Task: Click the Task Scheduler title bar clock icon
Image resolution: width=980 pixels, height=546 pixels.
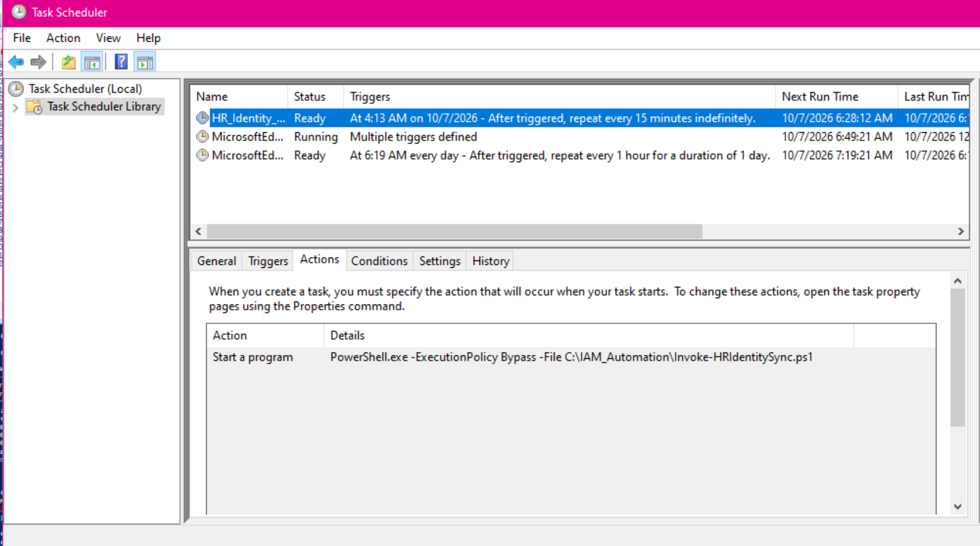Action: 19,12
